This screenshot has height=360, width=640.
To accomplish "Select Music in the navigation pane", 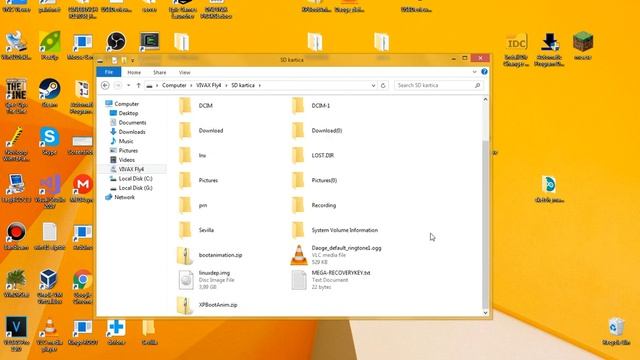I will click(x=121, y=141).
